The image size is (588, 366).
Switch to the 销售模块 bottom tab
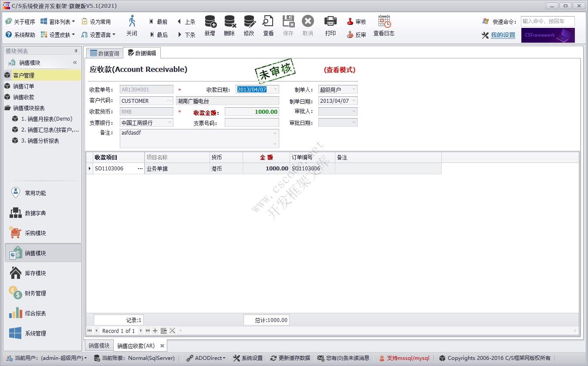(98, 345)
